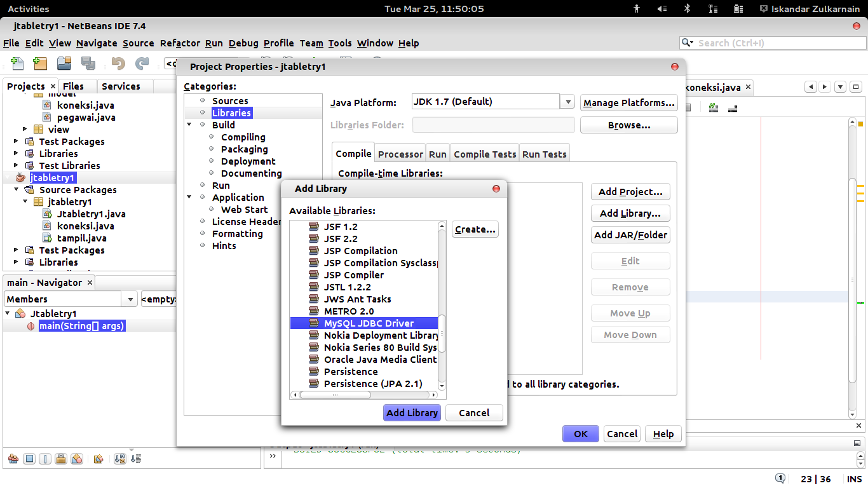Toggle Show Non-Public Members lock filter

coord(61,459)
